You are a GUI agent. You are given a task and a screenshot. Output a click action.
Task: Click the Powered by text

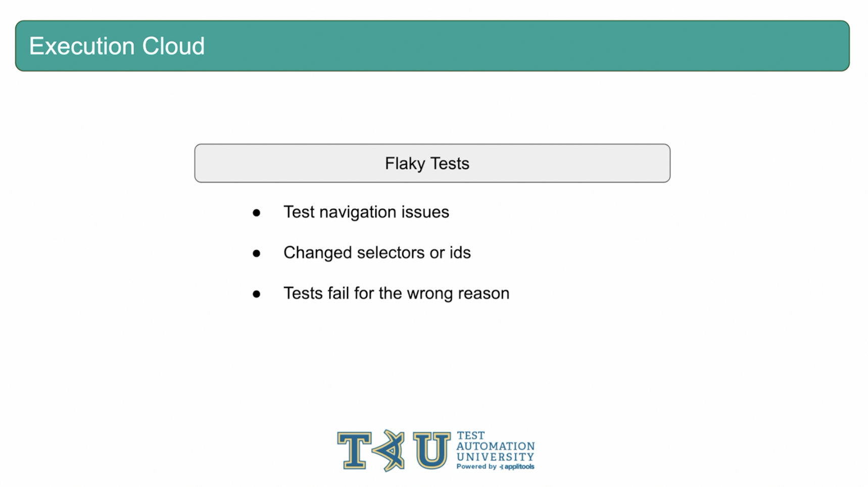476,467
